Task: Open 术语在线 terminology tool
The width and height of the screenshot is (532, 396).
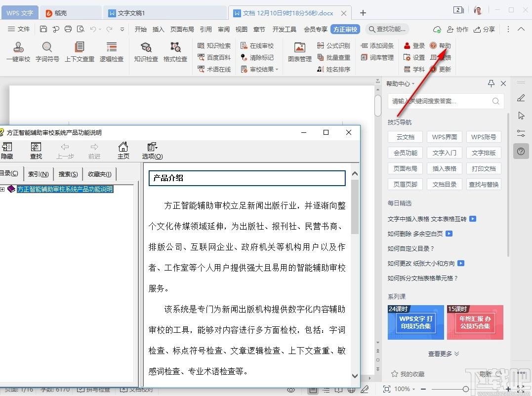Action: tap(214, 69)
